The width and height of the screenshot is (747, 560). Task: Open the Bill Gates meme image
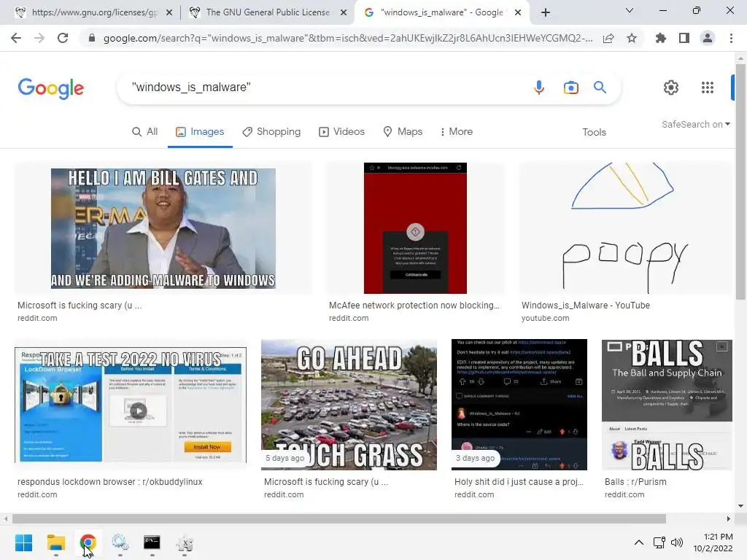click(163, 228)
